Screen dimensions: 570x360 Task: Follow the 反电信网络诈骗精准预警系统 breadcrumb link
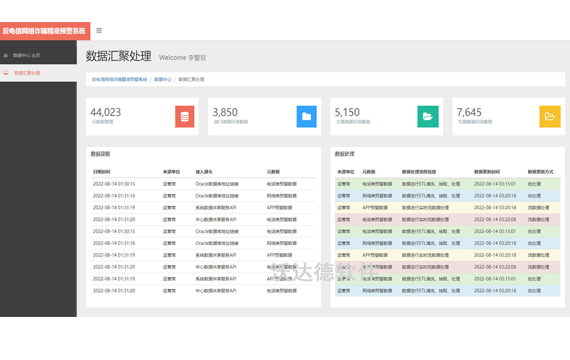click(119, 79)
